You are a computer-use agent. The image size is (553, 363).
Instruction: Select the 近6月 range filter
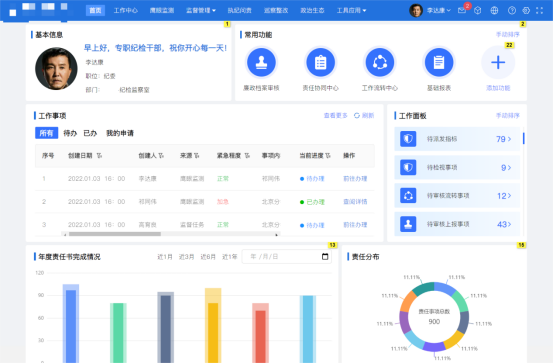(208, 257)
